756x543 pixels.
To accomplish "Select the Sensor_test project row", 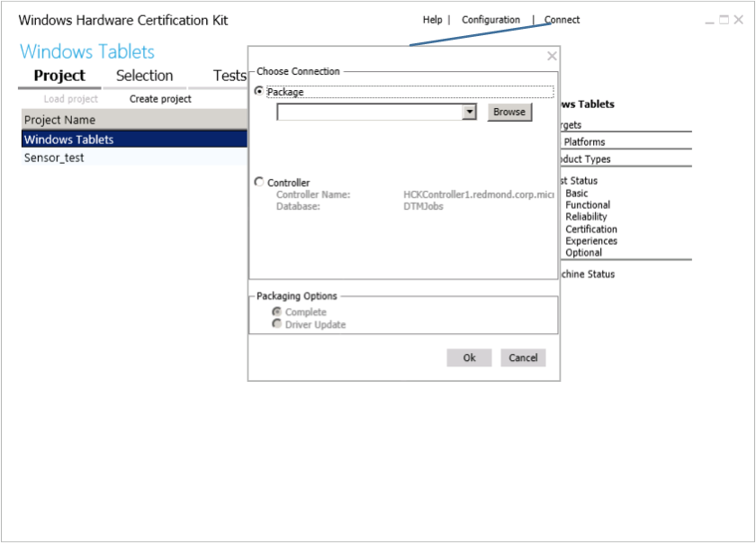I will (54, 158).
